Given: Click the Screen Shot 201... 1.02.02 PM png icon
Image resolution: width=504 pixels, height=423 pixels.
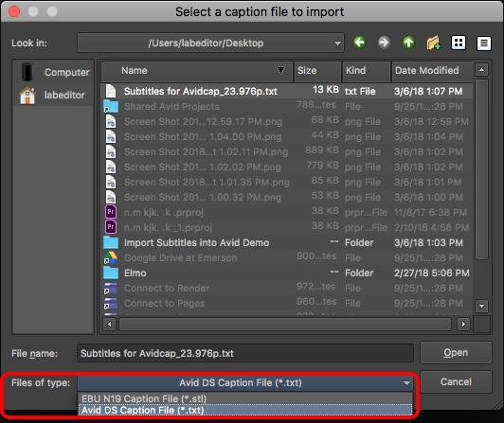Looking at the screenshot, I should [x=111, y=167].
